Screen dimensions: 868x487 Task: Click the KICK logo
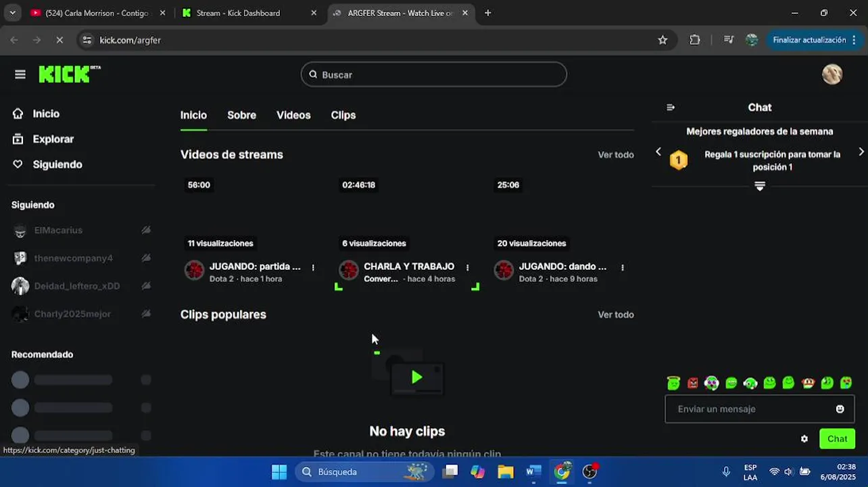(70, 74)
